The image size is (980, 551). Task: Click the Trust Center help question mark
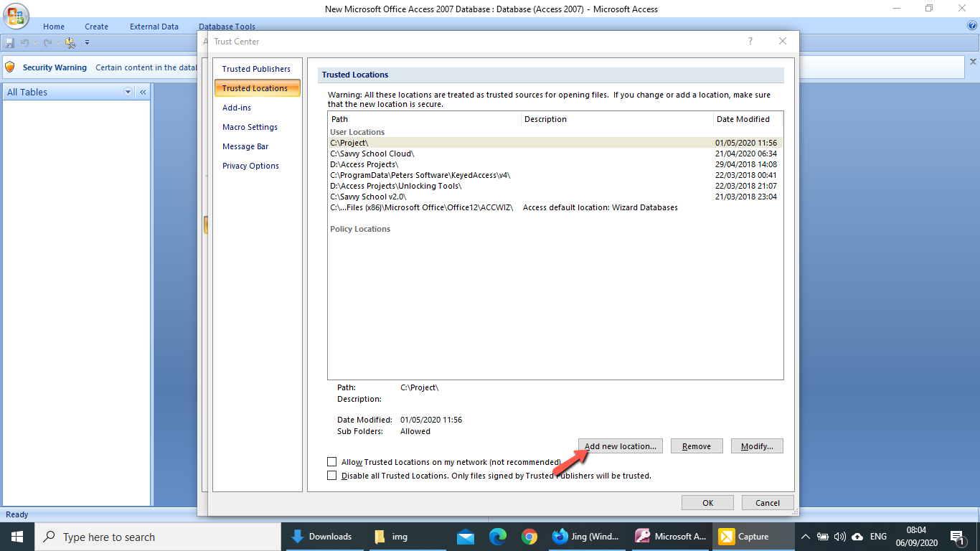750,42
